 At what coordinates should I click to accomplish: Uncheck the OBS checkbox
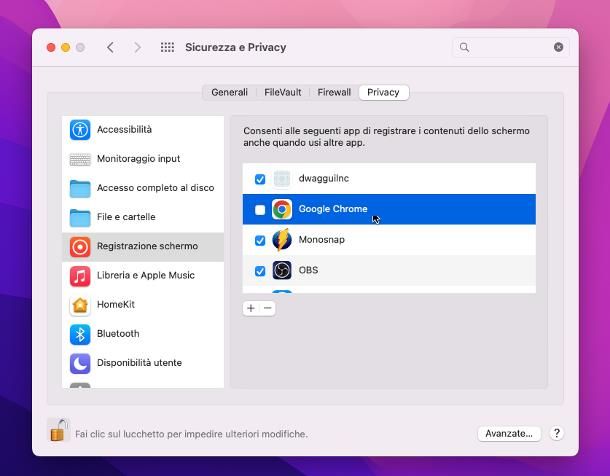coord(260,271)
